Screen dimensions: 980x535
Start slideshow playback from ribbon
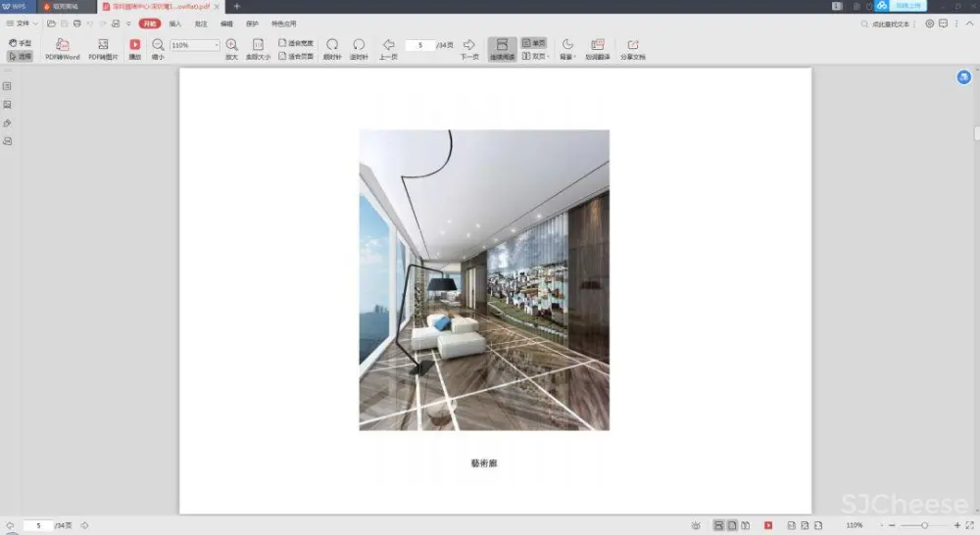click(x=135, y=49)
